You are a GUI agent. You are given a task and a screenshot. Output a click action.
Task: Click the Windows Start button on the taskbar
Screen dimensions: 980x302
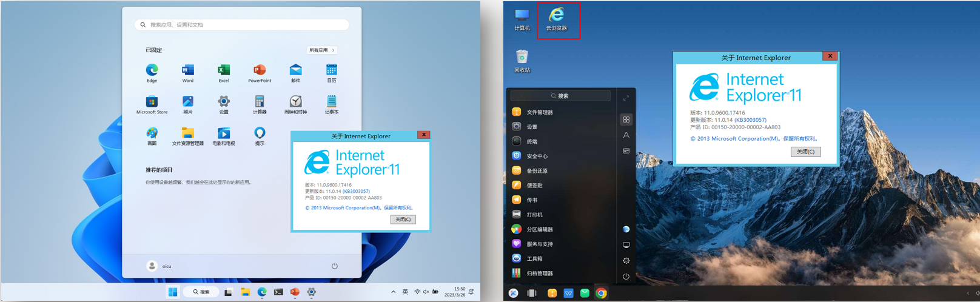point(173,292)
